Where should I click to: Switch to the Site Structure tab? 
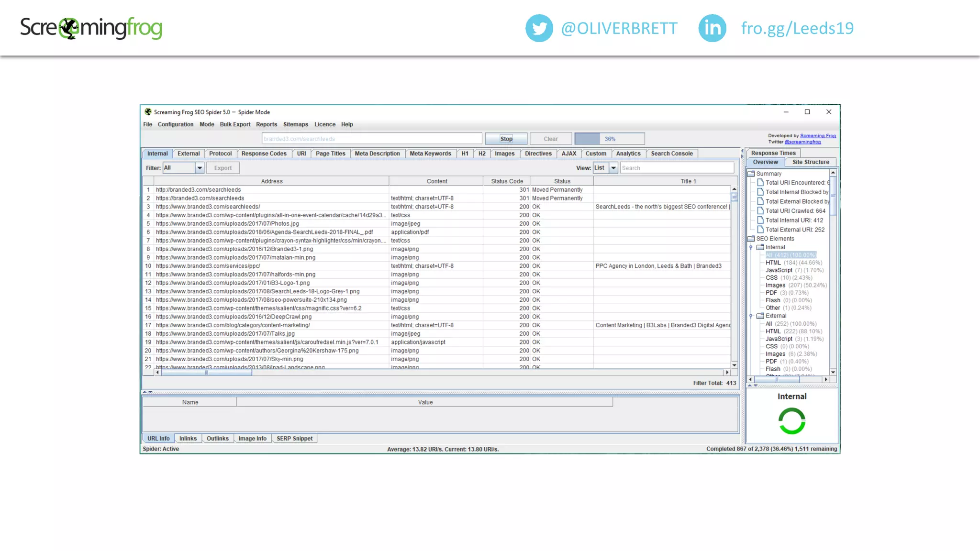[810, 162]
